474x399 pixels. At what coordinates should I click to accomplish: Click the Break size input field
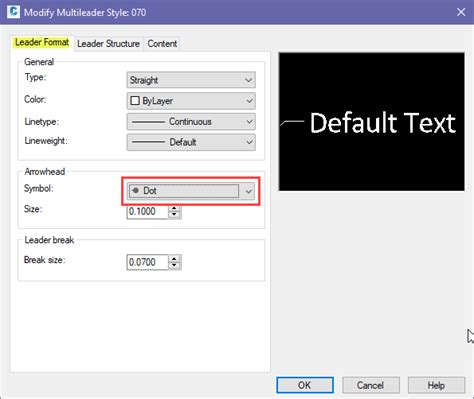point(147,262)
